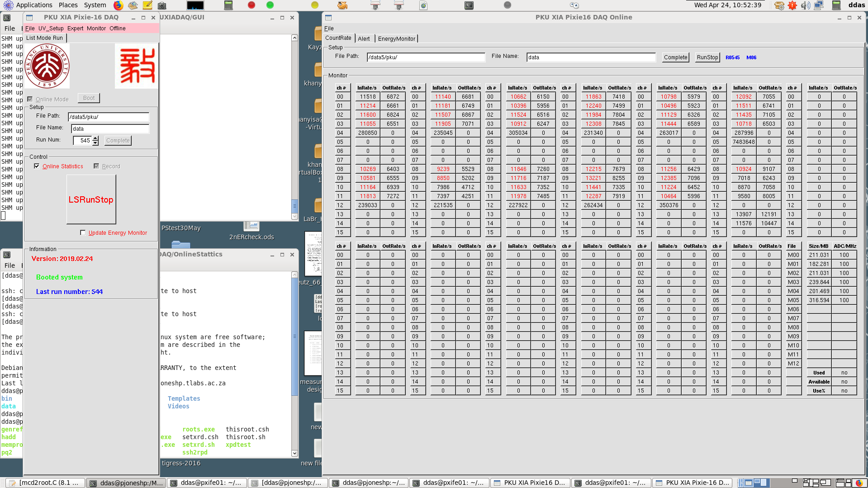
Task: Open the calculator launcher in the top panel
Action: pyautogui.click(x=228, y=5)
